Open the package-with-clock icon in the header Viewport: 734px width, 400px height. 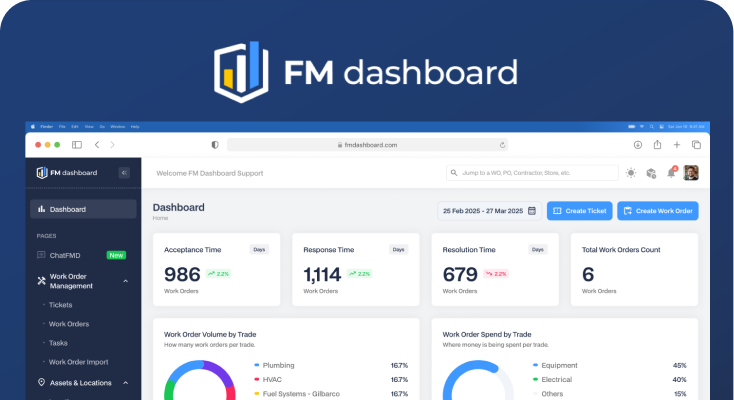pyautogui.click(x=651, y=173)
